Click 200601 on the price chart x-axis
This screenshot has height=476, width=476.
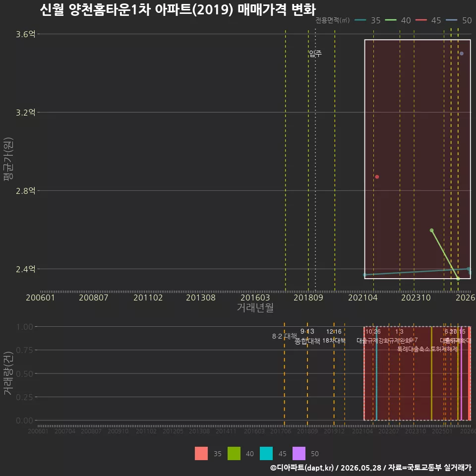[x=40, y=297]
